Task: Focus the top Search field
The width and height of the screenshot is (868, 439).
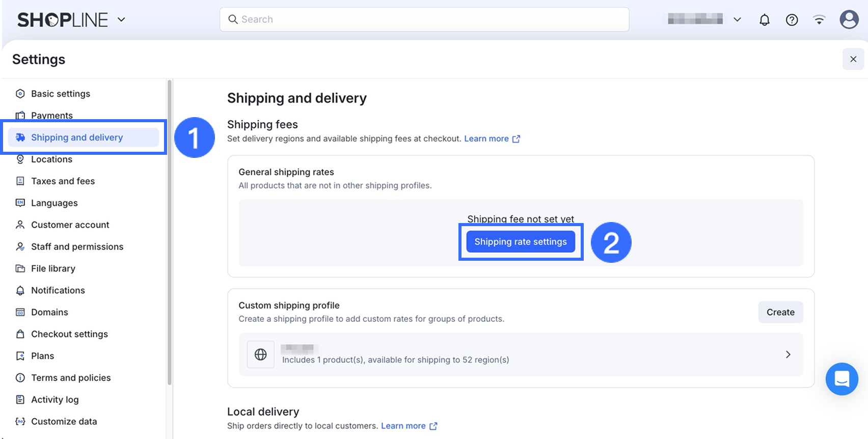Action: [x=424, y=19]
